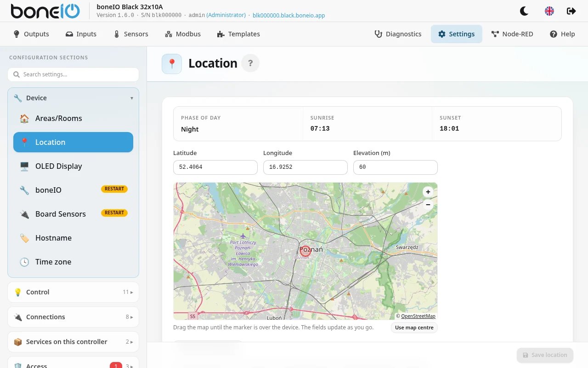Collapse the Device section

click(73, 98)
